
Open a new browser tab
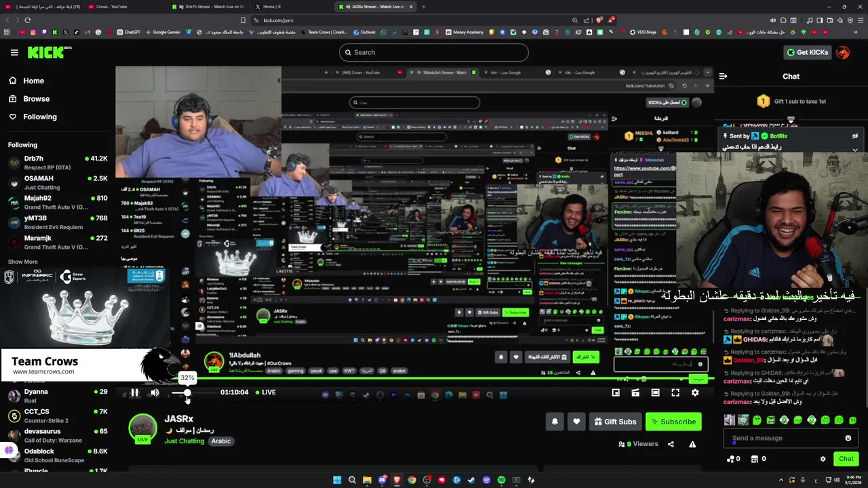tap(424, 7)
